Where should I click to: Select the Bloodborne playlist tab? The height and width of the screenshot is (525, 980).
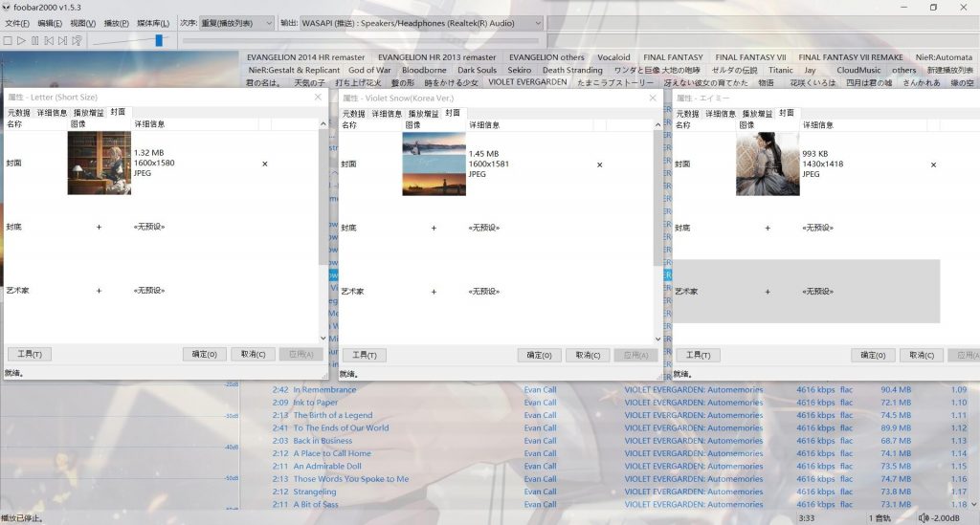[x=424, y=70]
